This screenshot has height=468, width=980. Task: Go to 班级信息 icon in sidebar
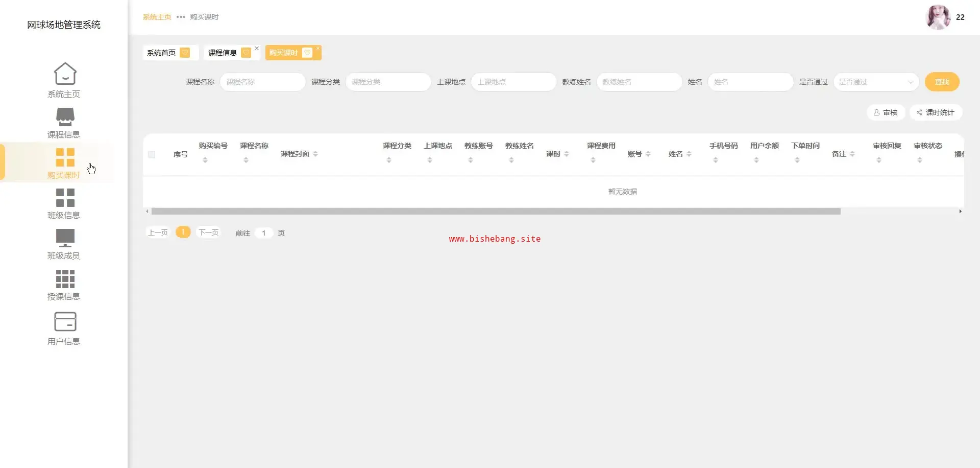point(65,198)
